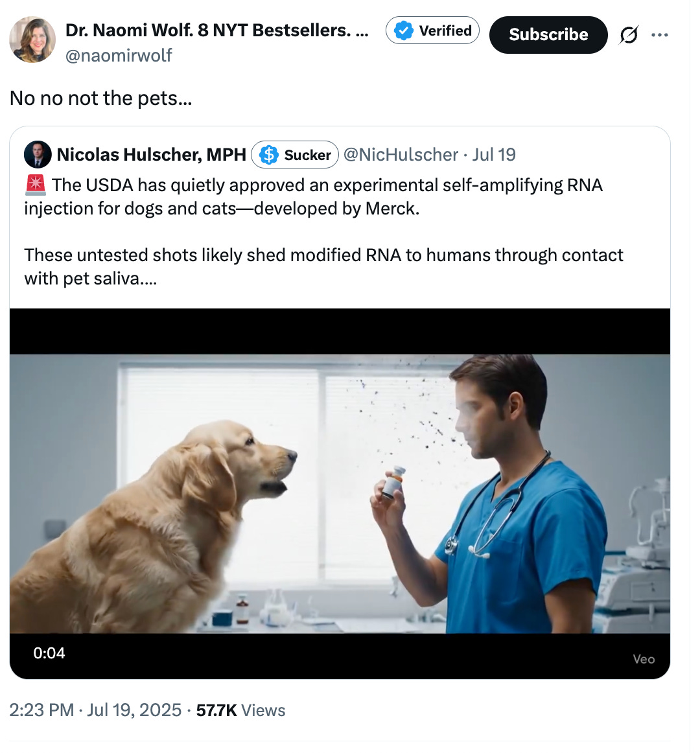700x753 pixels.
Task: Select Dr. Naomi Wolf's display name
Action: (x=217, y=30)
